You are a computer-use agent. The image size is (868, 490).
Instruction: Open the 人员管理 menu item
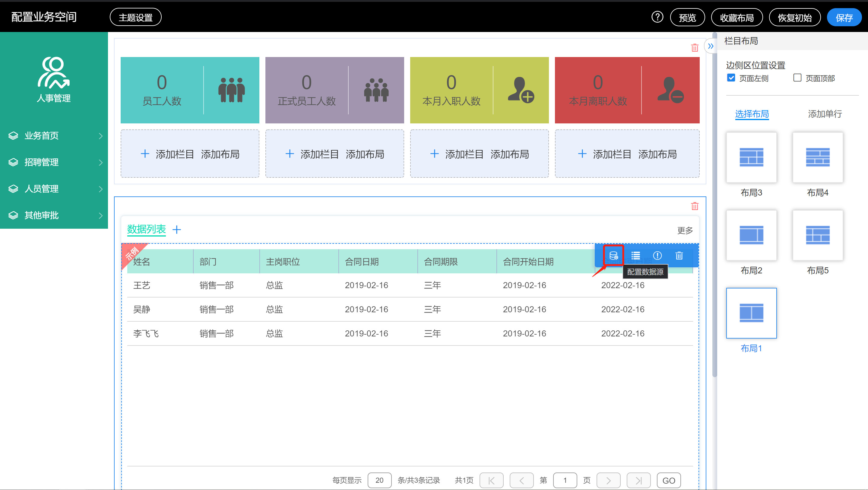54,189
